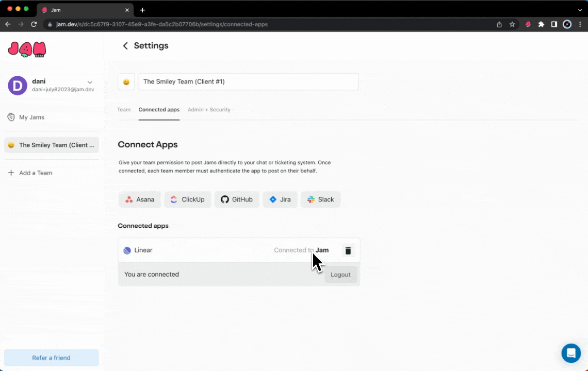Viewport: 588px width, 371px height.
Task: Connect the Slack integration
Action: pyautogui.click(x=320, y=199)
